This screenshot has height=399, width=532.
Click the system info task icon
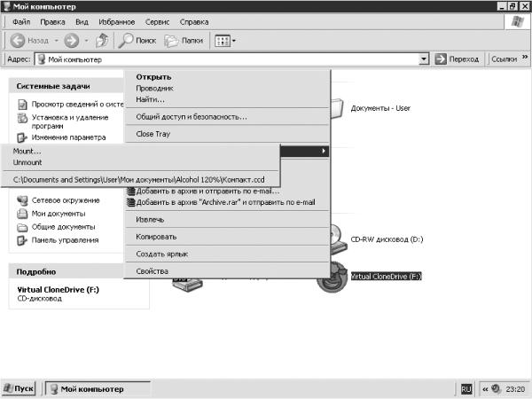[22, 105]
